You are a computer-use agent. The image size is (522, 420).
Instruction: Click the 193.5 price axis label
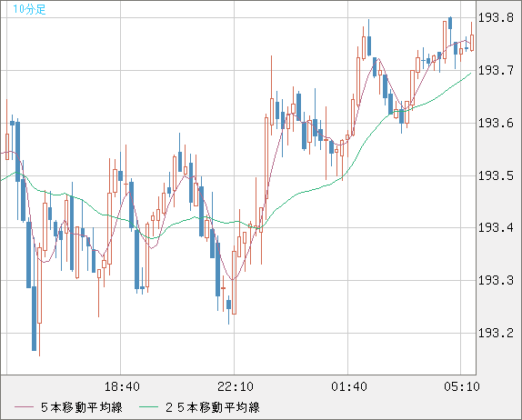[496, 175]
